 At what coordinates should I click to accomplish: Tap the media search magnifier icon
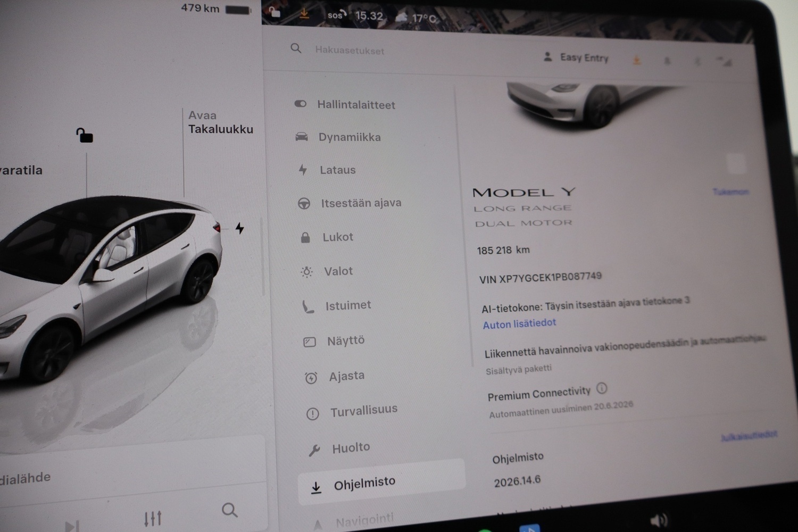229,510
